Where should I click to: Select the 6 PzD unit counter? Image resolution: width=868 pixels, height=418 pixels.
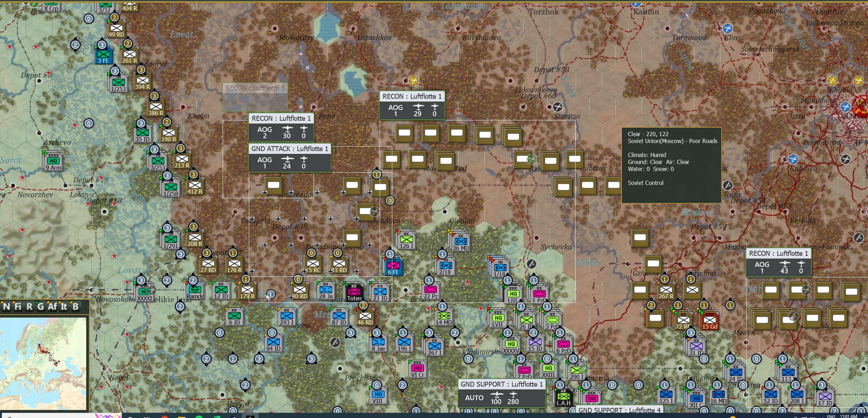pos(563,345)
